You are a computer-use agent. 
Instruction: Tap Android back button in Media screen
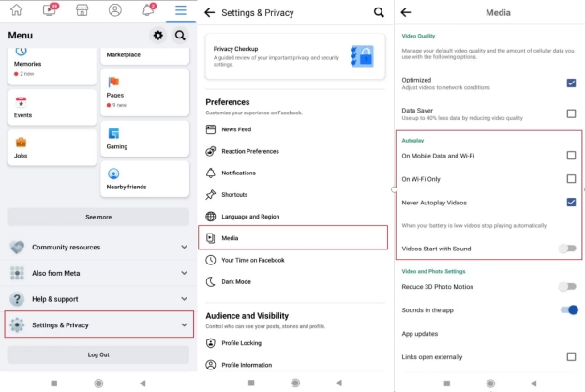click(533, 384)
